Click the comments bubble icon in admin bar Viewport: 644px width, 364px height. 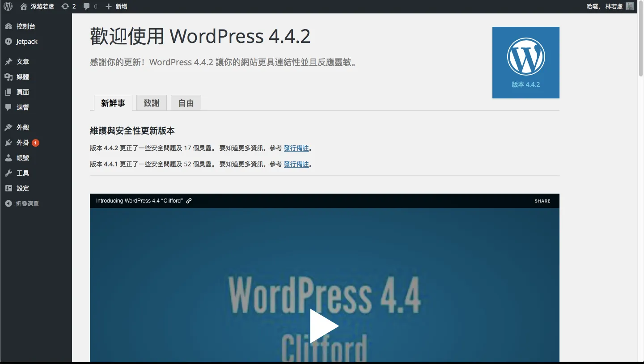click(87, 6)
